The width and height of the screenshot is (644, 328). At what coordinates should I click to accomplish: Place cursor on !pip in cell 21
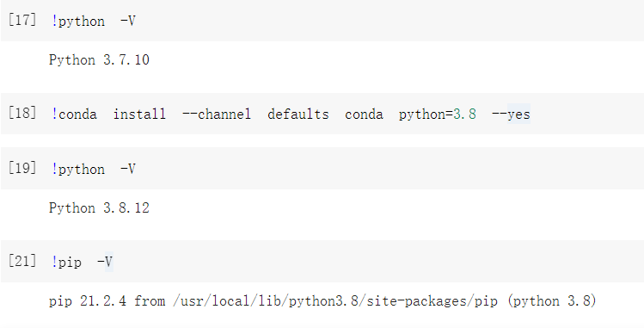pyautogui.click(x=66, y=262)
